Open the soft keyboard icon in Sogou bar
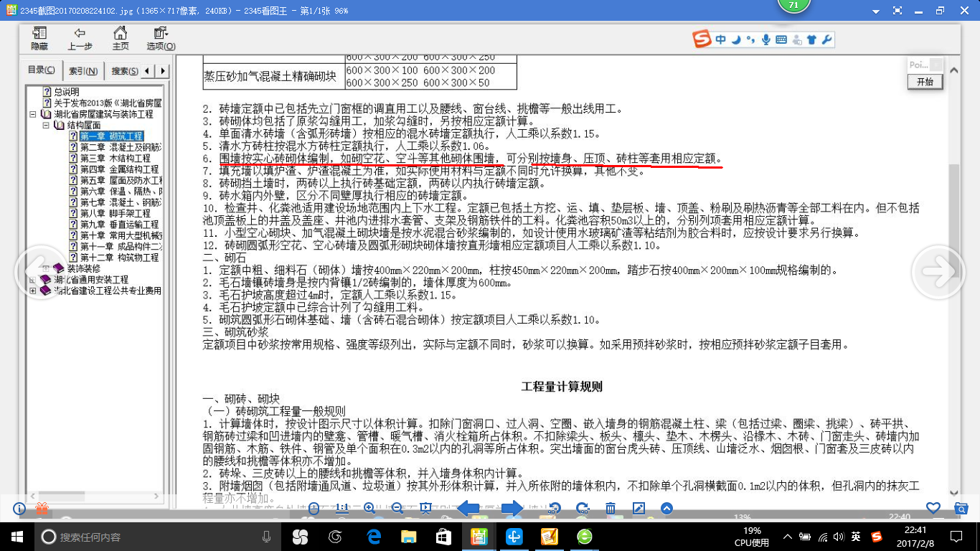The height and width of the screenshot is (551, 980). (781, 40)
